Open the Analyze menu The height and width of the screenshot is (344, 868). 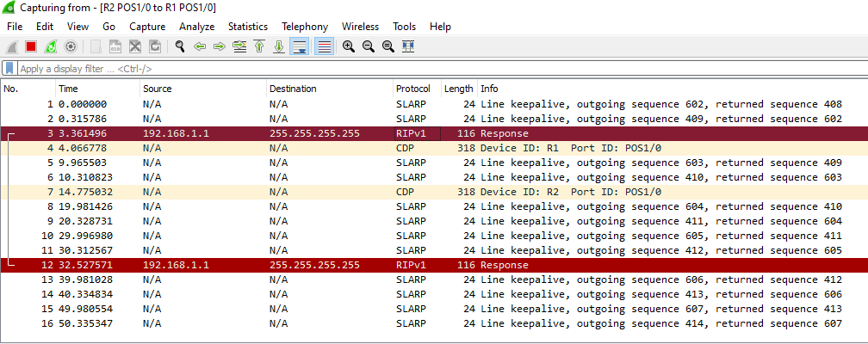click(x=196, y=27)
